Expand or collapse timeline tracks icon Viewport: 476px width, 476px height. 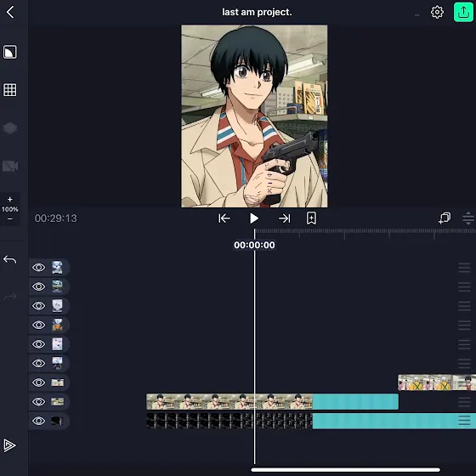pos(468,218)
